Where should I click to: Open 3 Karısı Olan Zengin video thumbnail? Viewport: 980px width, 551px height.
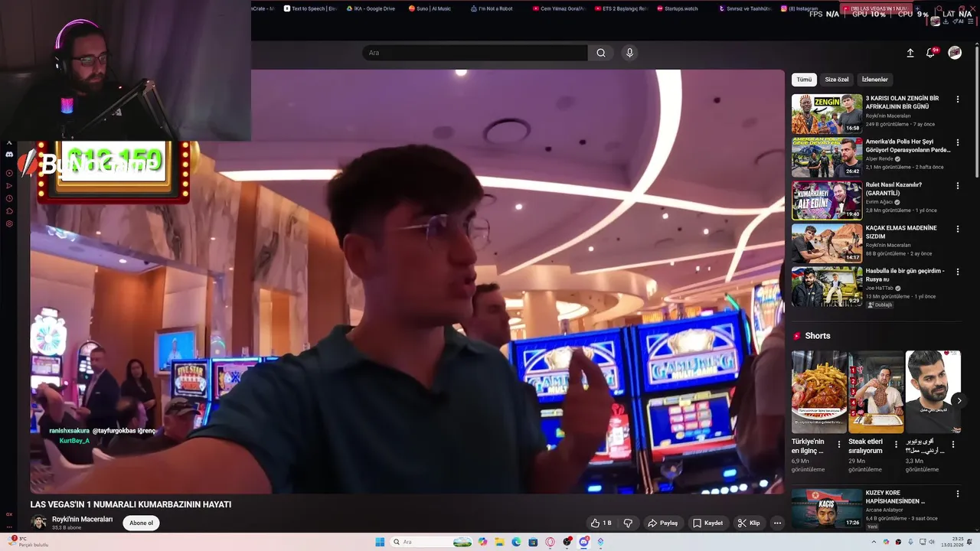pos(827,114)
